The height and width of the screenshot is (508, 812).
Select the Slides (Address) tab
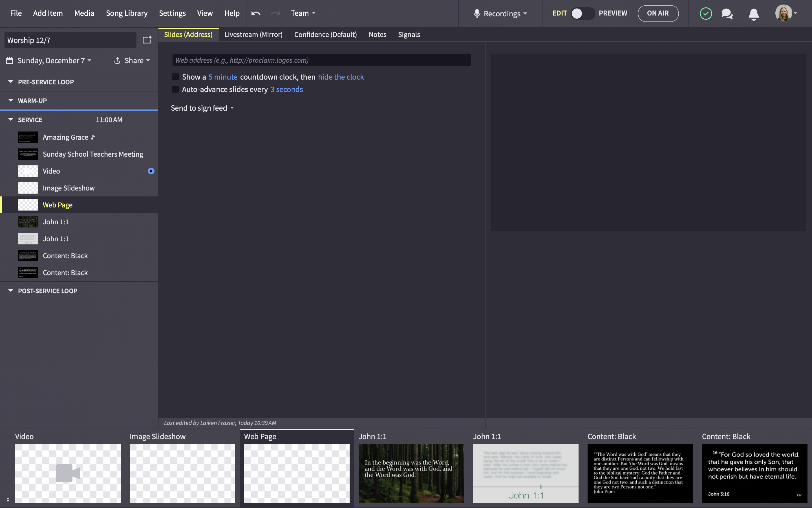(x=188, y=35)
